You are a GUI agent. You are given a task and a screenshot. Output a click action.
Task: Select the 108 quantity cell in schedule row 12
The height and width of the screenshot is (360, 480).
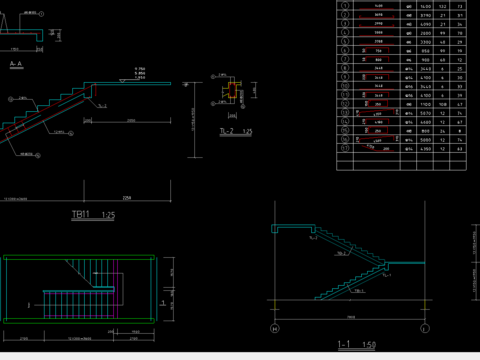point(442,104)
